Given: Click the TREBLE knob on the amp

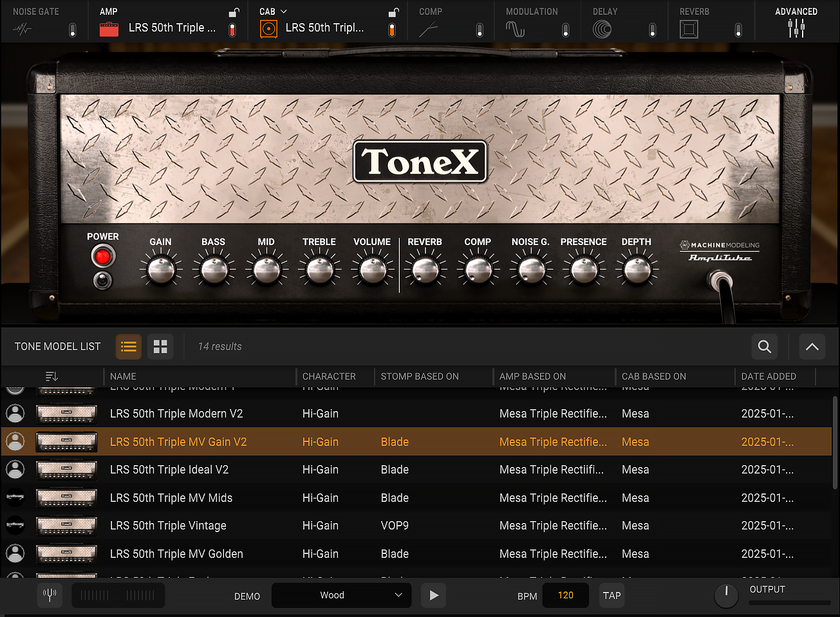Looking at the screenshot, I should pos(319,270).
